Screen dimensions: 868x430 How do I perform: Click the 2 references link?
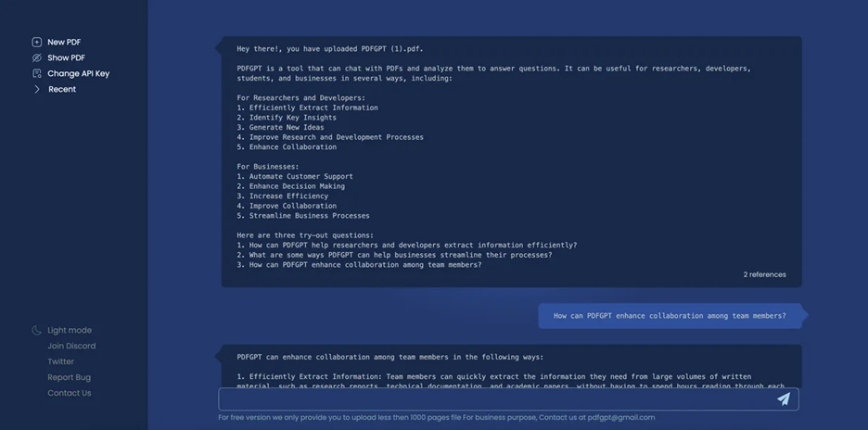tap(764, 274)
